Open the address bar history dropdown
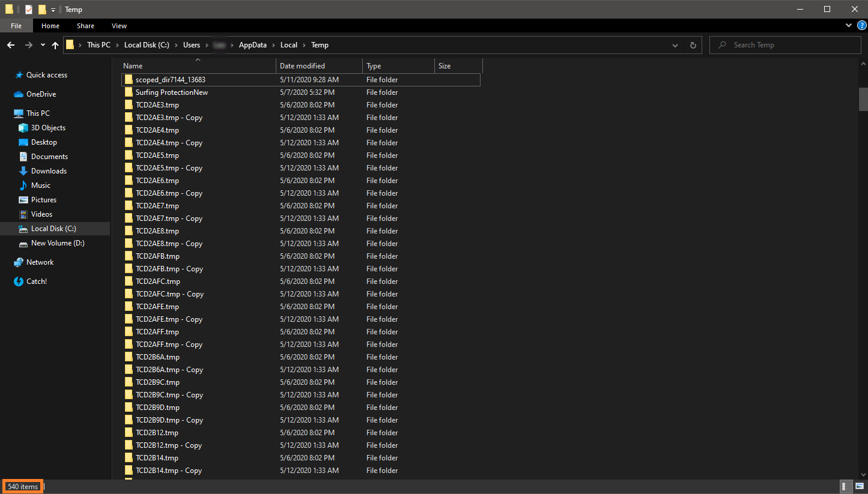Screen dimensions: 868x494 675,45
